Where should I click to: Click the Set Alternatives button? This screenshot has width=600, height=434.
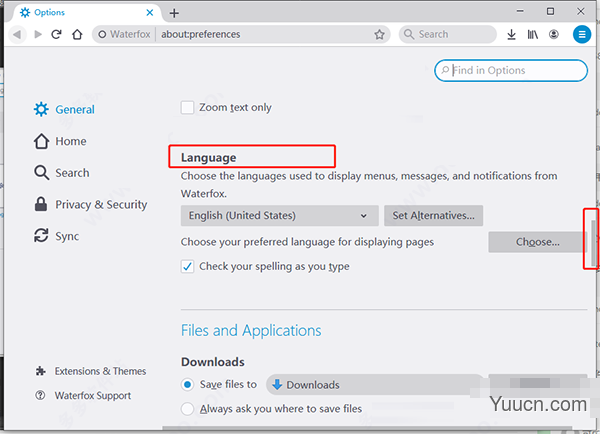coord(434,215)
